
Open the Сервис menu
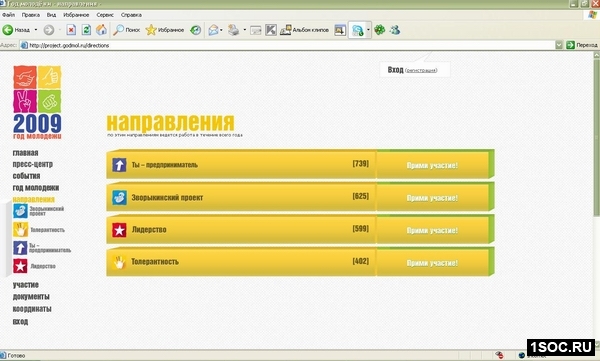105,15
